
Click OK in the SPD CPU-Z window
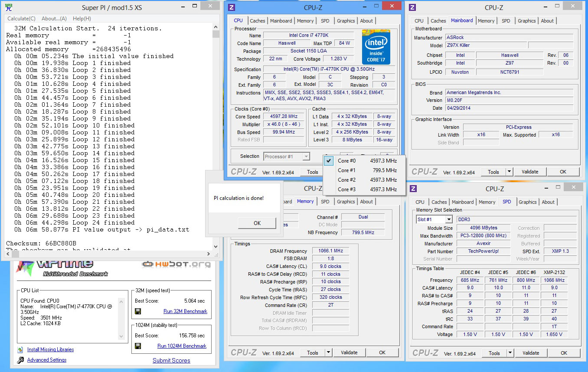click(564, 353)
